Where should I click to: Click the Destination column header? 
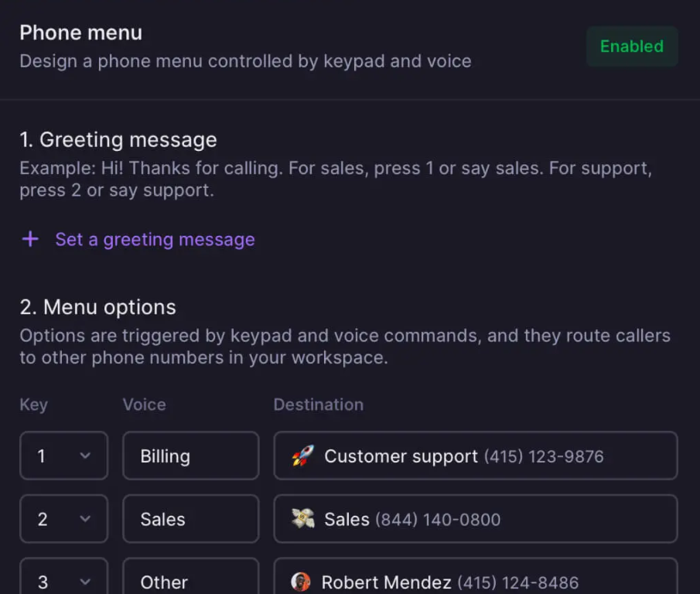[318, 405]
